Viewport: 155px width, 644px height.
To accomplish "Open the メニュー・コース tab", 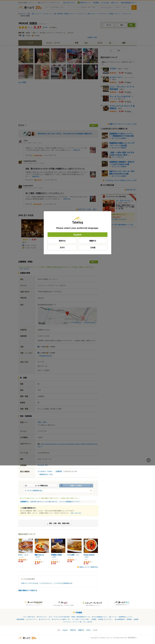I will click(x=54, y=43).
